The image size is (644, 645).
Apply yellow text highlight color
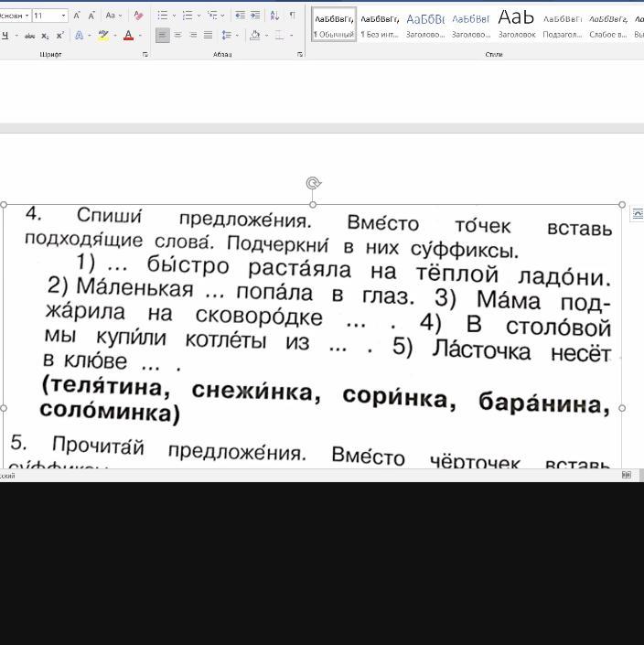(x=103, y=36)
